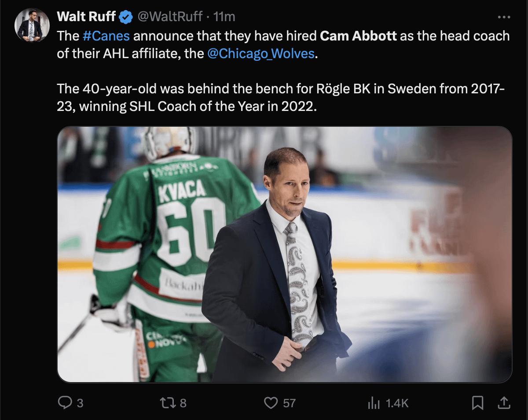Click the blue verified badge

(x=126, y=17)
